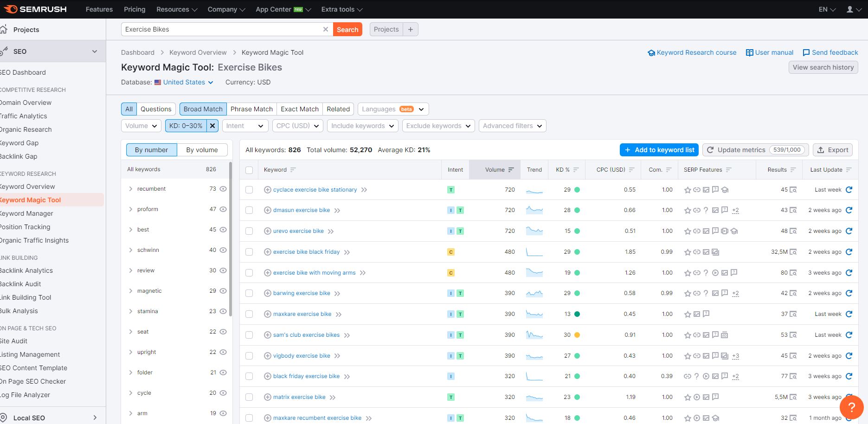
Task: Open View search history
Action: [823, 67]
